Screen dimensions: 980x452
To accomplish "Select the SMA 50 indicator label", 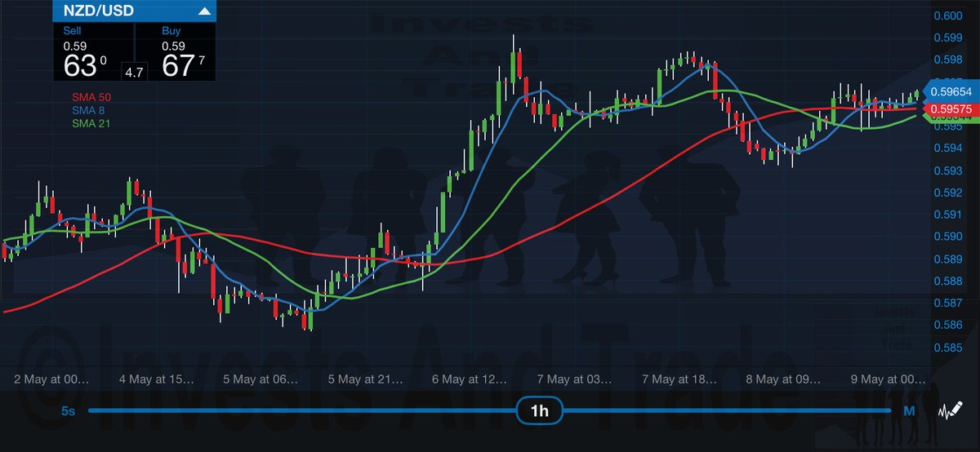I will (x=92, y=97).
